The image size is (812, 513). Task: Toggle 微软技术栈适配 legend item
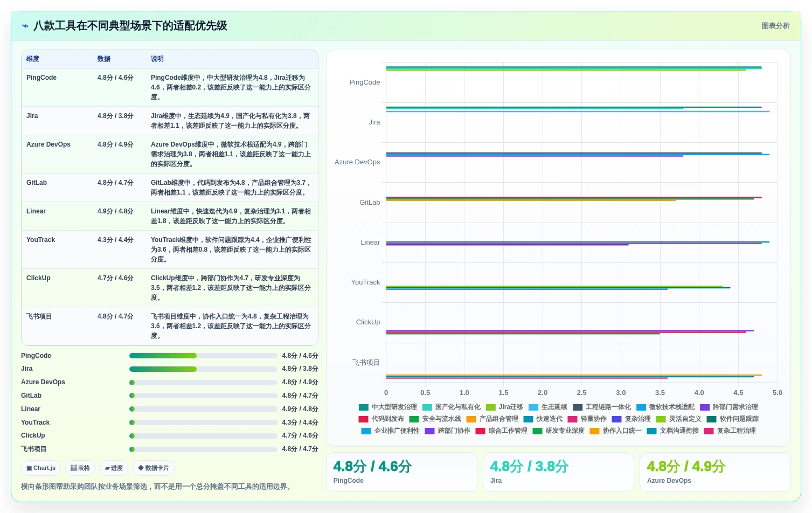coord(665,407)
